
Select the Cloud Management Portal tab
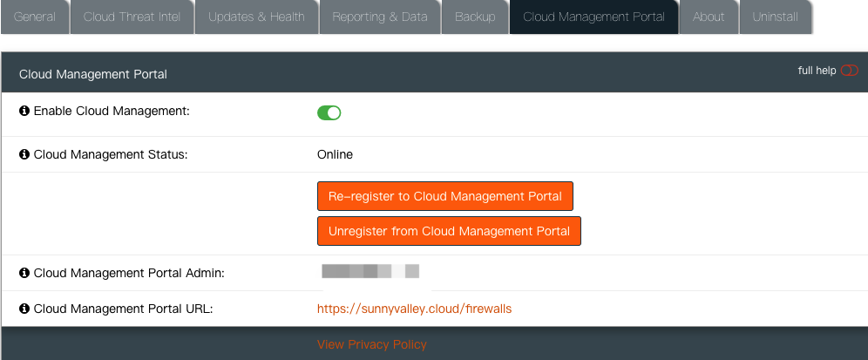593,17
